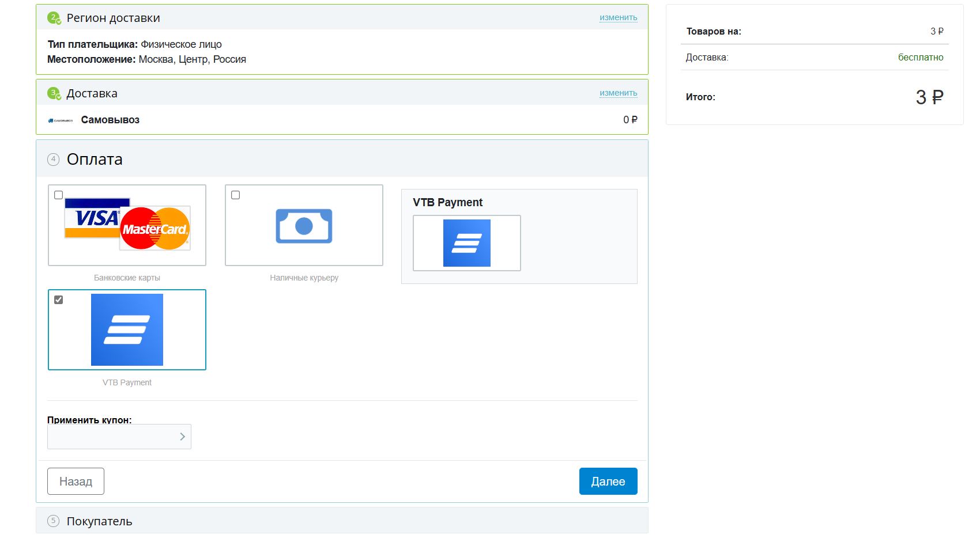
Task: Uncheck the VTB Payment checkbox
Action: pyautogui.click(x=59, y=300)
